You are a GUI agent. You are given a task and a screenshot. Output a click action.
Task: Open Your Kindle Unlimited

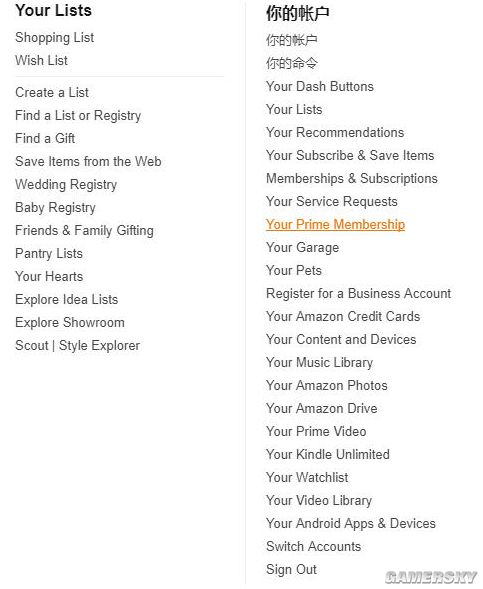pos(328,455)
